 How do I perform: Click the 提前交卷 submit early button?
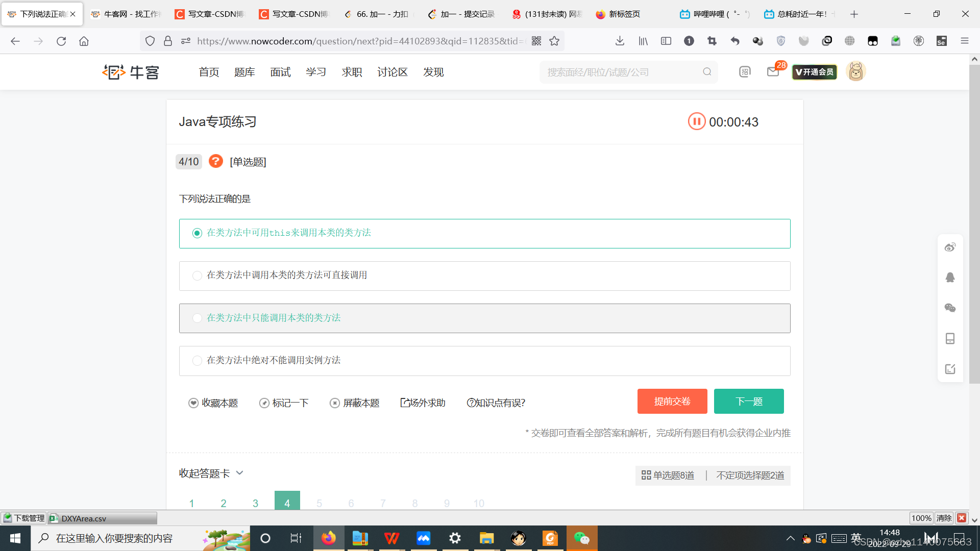coord(672,401)
